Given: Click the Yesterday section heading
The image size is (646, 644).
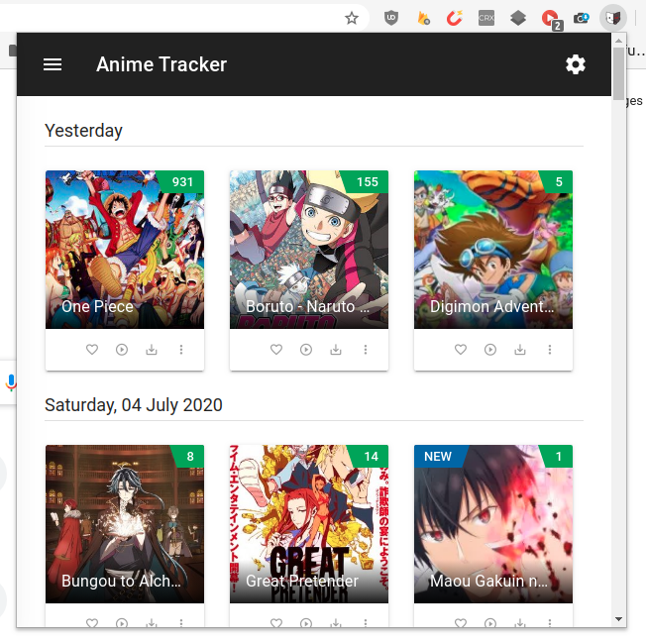Looking at the screenshot, I should tap(83, 131).
